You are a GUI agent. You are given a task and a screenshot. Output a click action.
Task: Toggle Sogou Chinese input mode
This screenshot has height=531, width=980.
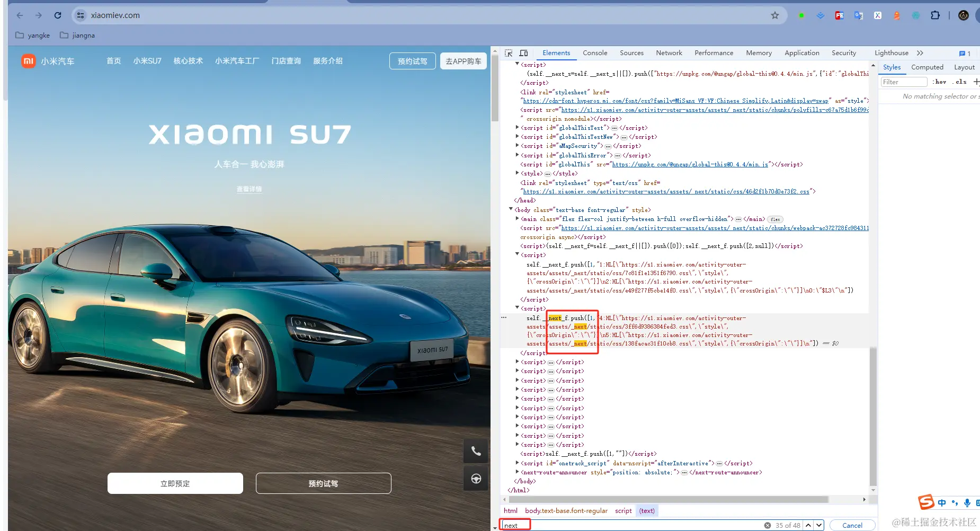click(941, 503)
